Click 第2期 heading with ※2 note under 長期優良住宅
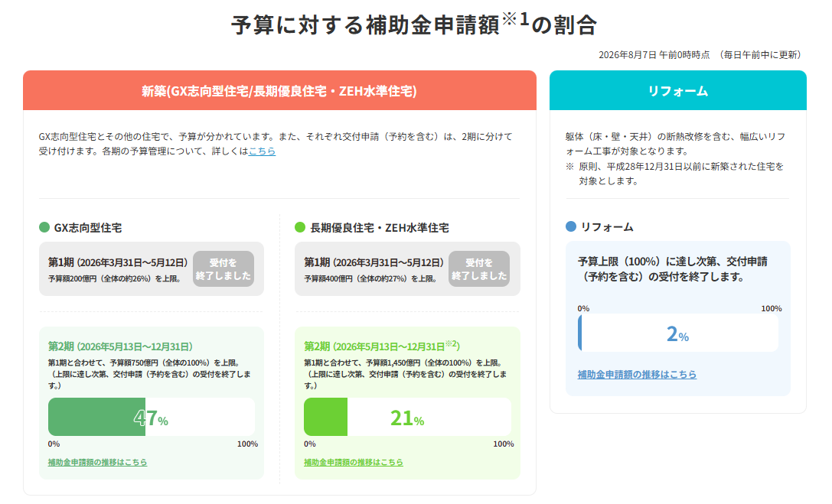832x504 pixels. point(382,346)
